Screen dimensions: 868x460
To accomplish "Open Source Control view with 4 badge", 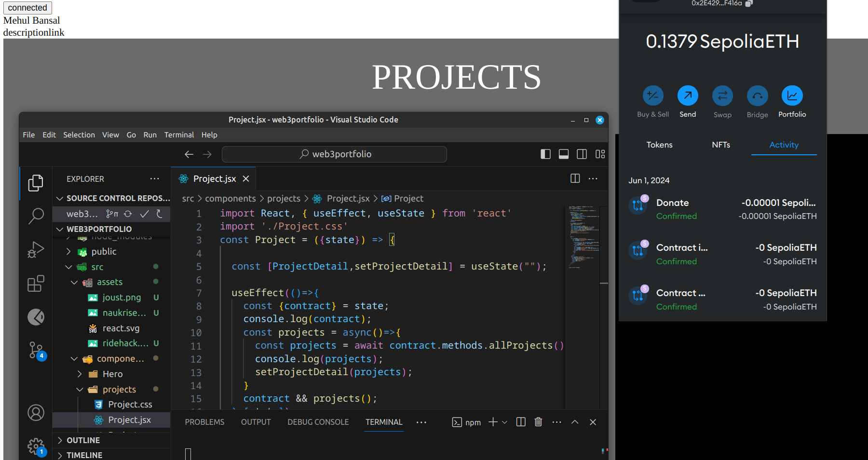I will point(37,351).
